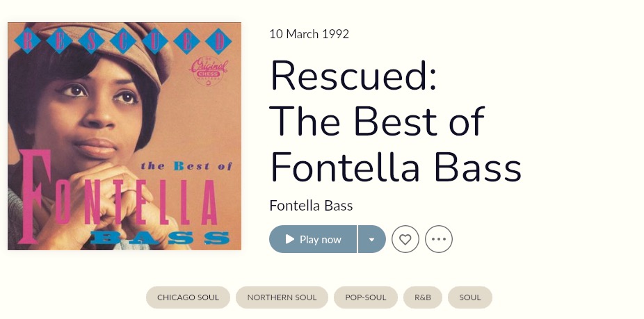Select the Chicago Soul genre tag

[x=188, y=297]
